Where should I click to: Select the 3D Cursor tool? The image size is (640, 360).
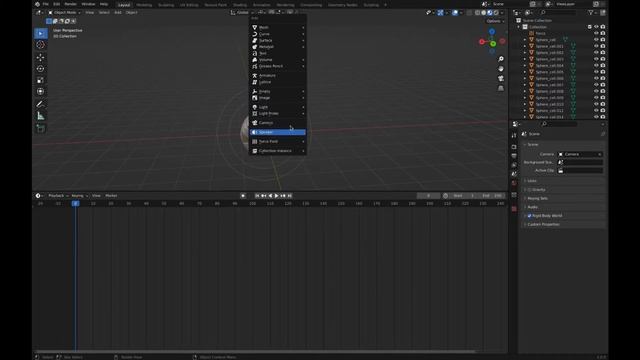pyautogui.click(x=40, y=45)
